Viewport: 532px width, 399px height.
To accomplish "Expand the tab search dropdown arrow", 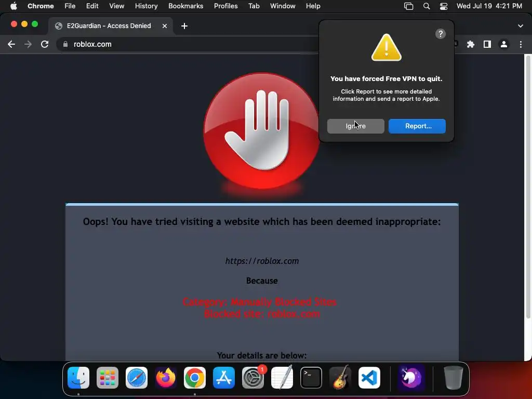I will [x=521, y=26].
